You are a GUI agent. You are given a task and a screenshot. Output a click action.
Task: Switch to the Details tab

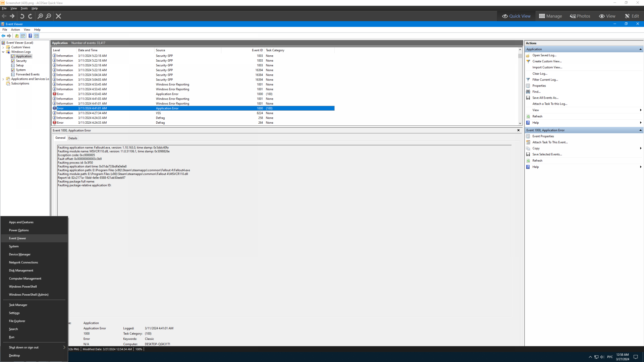pyautogui.click(x=73, y=138)
